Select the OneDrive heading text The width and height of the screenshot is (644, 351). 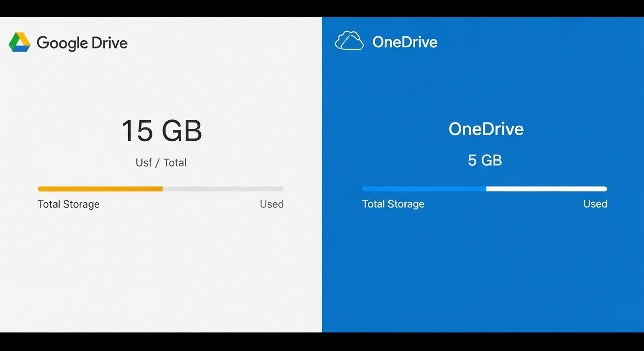point(486,129)
